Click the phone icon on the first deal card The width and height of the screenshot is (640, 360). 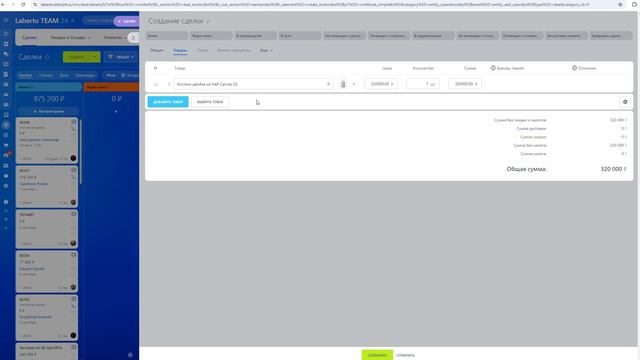tap(73, 129)
